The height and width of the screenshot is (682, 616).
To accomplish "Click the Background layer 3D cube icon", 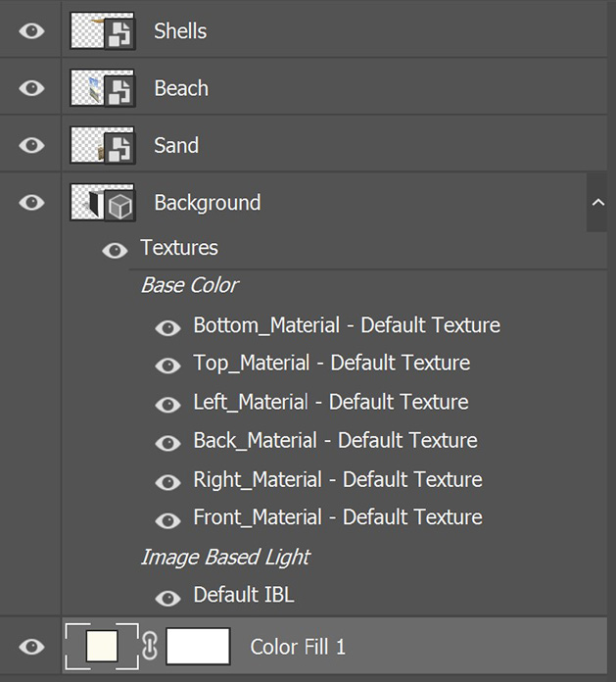I will [119, 206].
